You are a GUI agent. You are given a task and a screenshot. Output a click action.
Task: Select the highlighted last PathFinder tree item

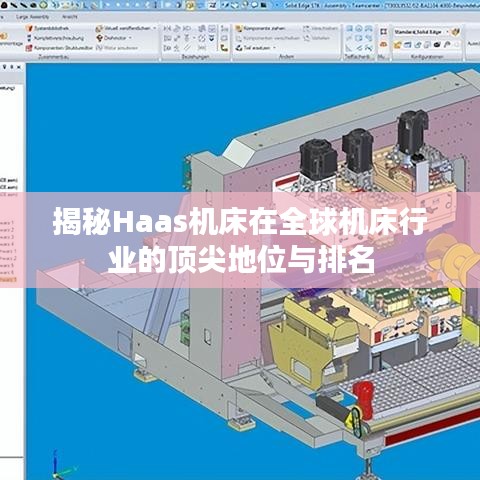pos(8,279)
